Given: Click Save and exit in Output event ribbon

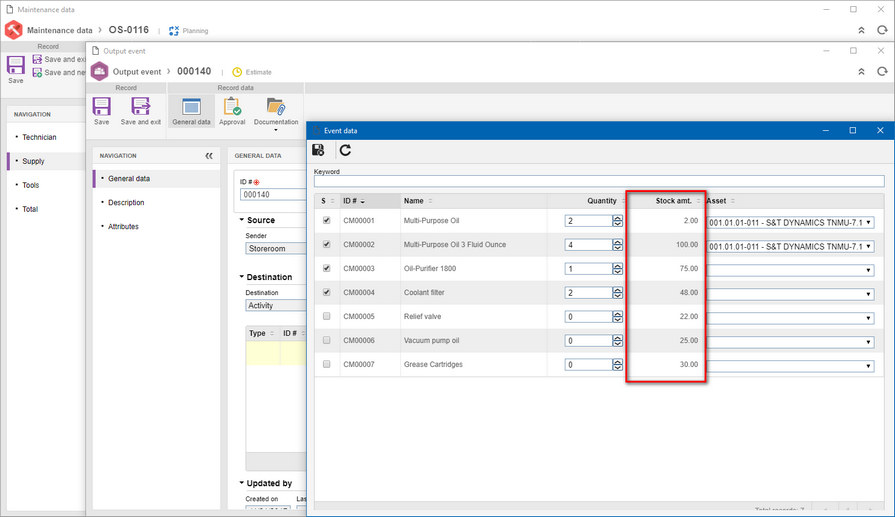Looking at the screenshot, I should 140,111.
